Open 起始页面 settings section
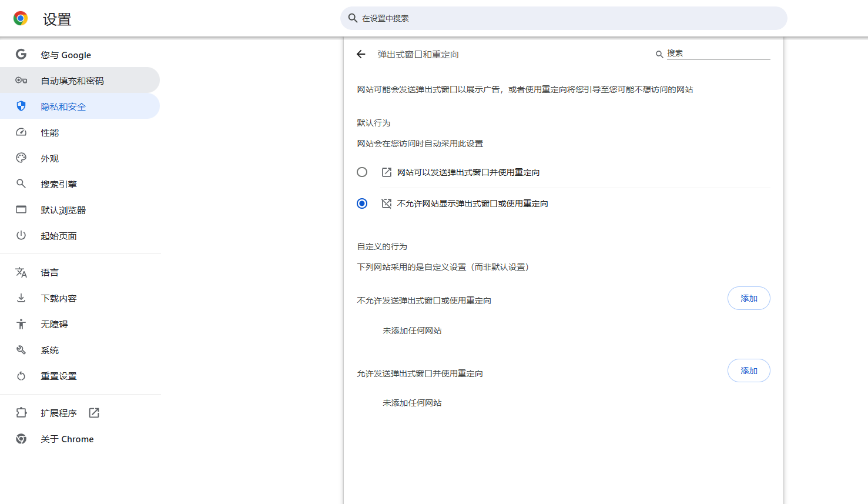Screen dimensions: 868x504 (x=80, y=236)
